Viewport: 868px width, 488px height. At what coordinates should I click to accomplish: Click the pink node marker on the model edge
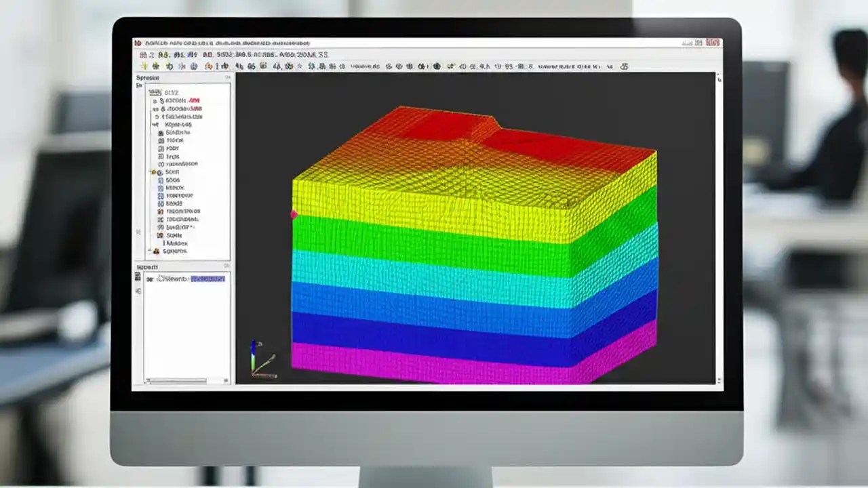coord(294,214)
